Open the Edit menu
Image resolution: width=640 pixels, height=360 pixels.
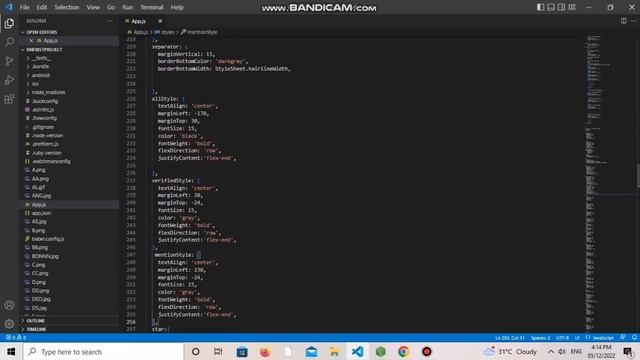point(42,7)
